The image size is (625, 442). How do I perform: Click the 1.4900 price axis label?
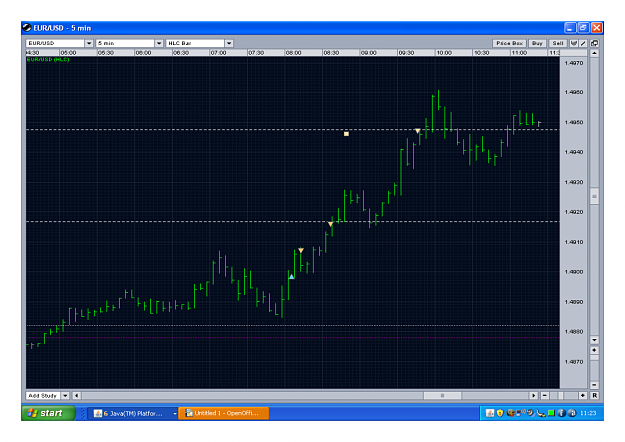pyautogui.click(x=574, y=272)
